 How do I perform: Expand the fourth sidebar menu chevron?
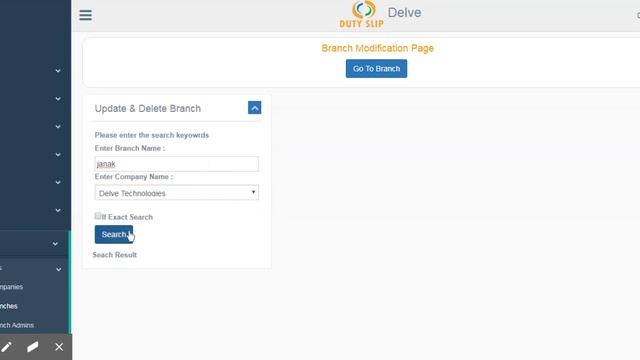click(58, 155)
